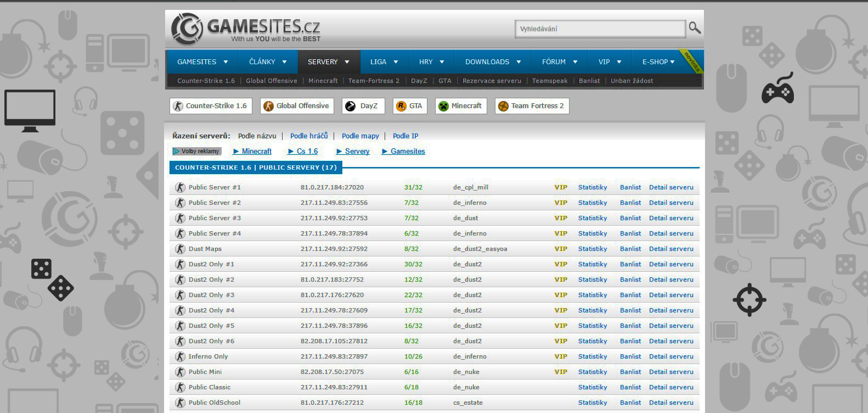Open Statistiky for Public Server #1
Viewport: 868px width, 413px height.
[593, 187]
